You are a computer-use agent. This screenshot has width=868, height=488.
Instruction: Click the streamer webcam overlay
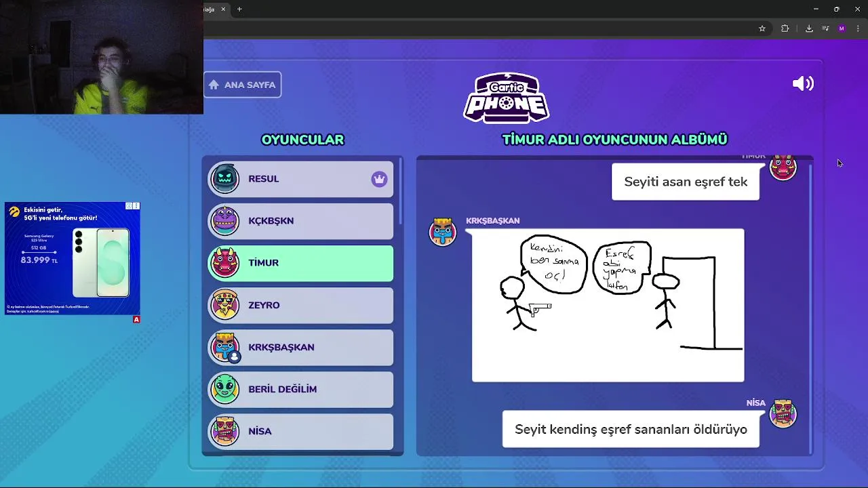tap(102, 57)
